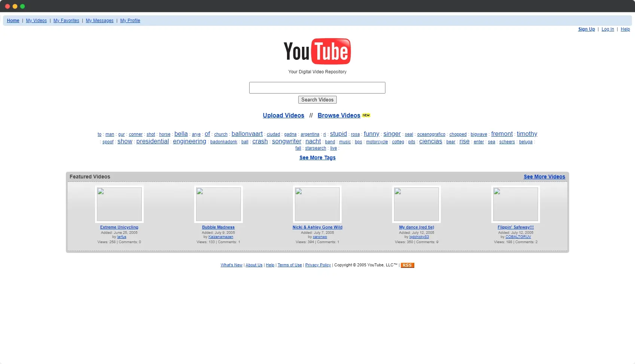Screen dimensions: 635x364
Task: Open the Browse Videos link
Action: pyautogui.click(x=339, y=115)
